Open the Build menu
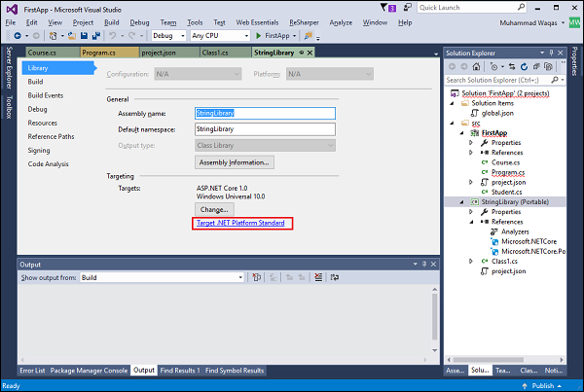 [111, 22]
